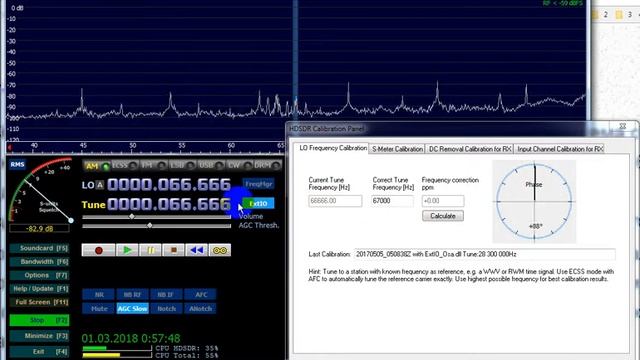Click the blue rewind button
Screen dimensions: 640x360
click(x=197, y=250)
